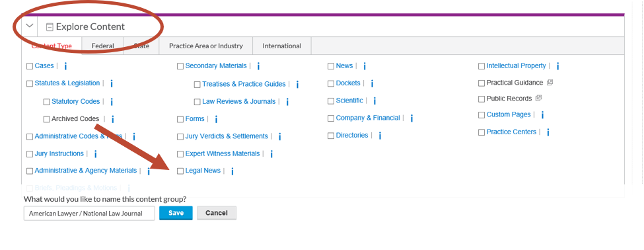Screen dimensions: 644x250
Task: Click info icon next to Dockets
Action: click(372, 83)
